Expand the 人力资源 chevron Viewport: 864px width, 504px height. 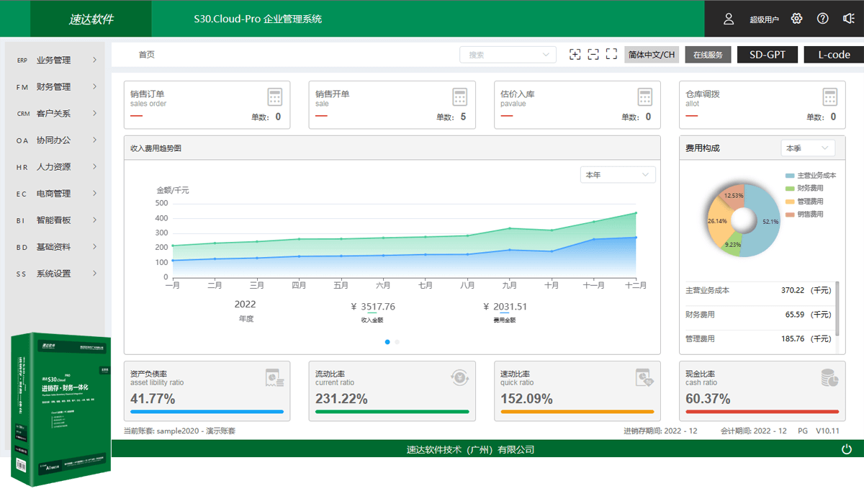coord(94,167)
